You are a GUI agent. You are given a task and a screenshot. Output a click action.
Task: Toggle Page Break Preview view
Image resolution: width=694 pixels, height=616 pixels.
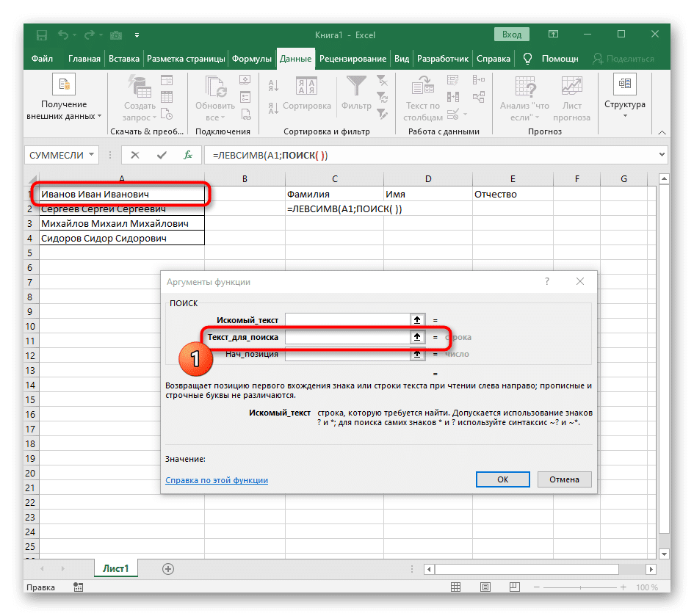(x=514, y=586)
